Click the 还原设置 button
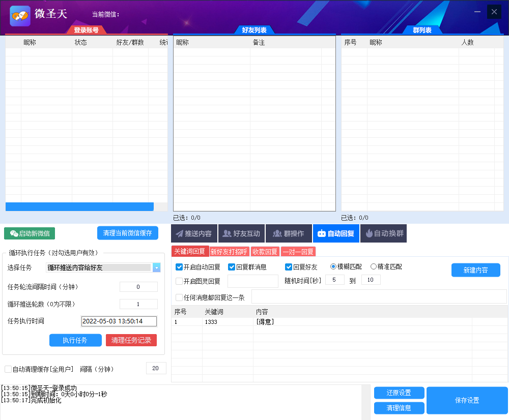 (x=399, y=393)
